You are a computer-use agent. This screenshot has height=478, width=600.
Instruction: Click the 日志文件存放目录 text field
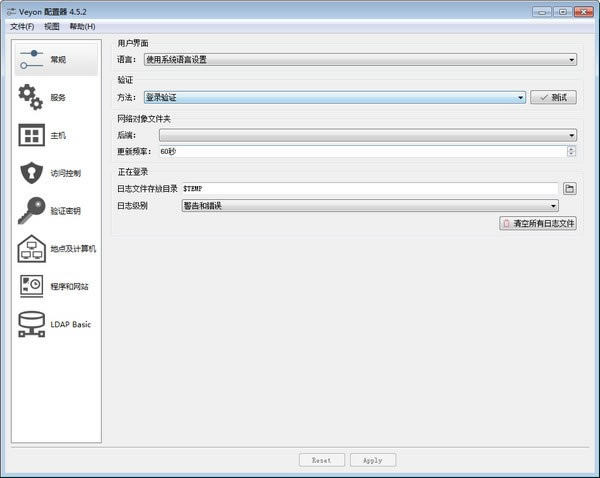pyautogui.click(x=368, y=188)
